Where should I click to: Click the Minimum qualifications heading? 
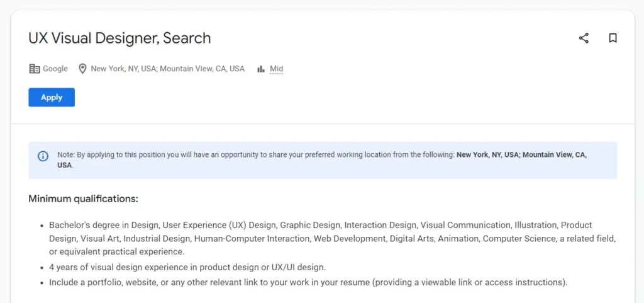pos(83,199)
